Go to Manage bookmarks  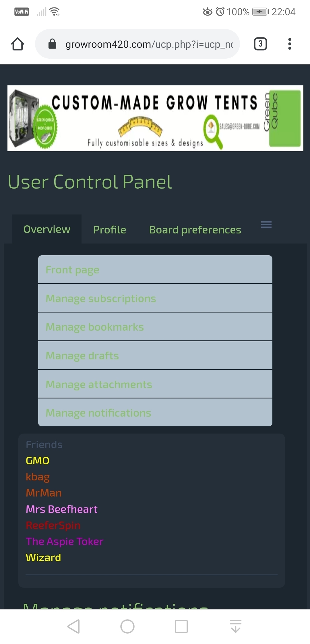coord(95,327)
